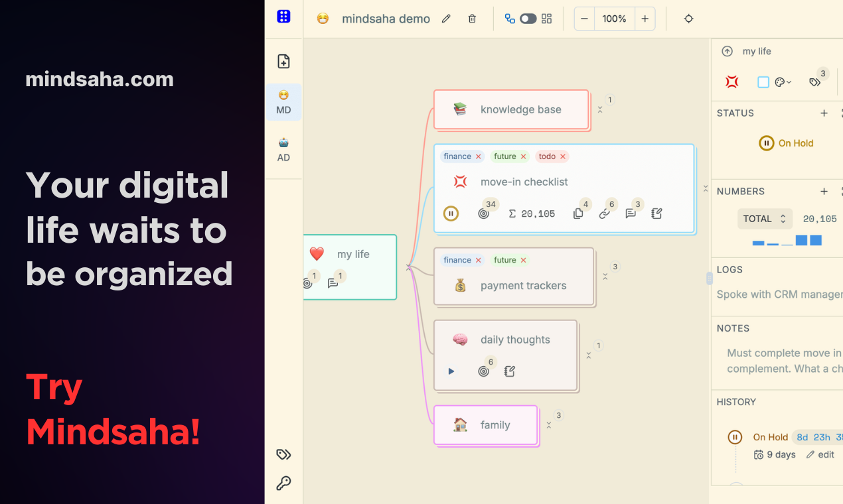This screenshot has height=504, width=843.
Task: Open the notes icon on move-in checklist
Action: point(657,214)
